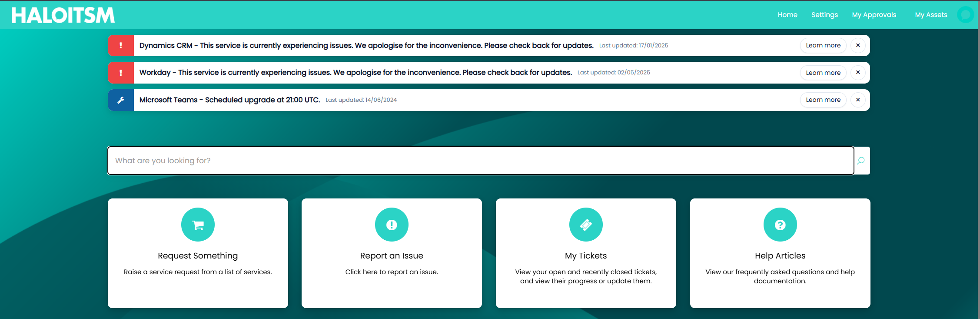Image resolution: width=980 pixels, height=319 pixels.
Task: Click the user avatar circle icon
Action: [965, 15]
